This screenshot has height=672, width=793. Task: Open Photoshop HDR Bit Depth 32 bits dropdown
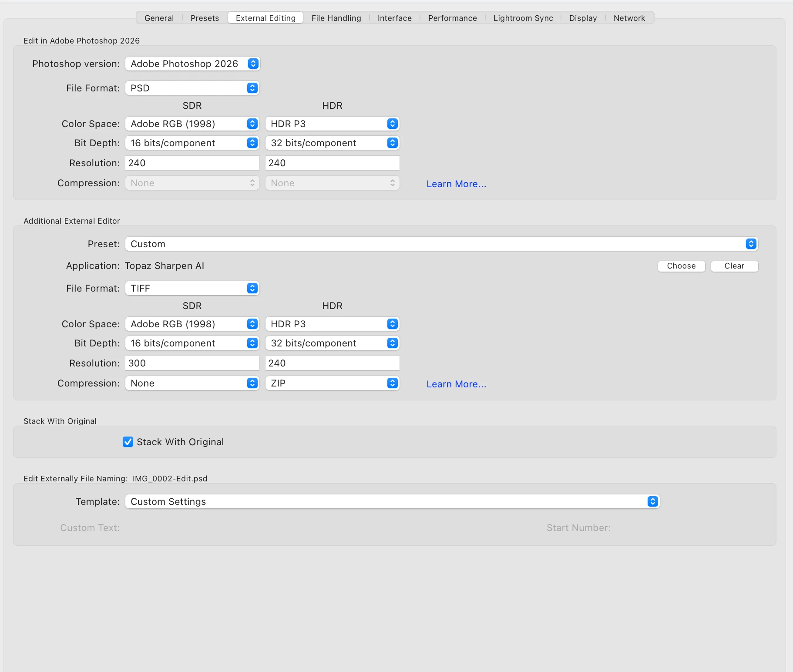click(x=333, y=143)
